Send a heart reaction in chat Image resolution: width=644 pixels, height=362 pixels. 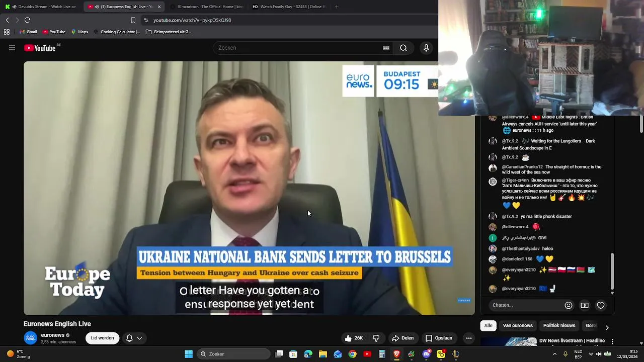[x=601, y=305]
